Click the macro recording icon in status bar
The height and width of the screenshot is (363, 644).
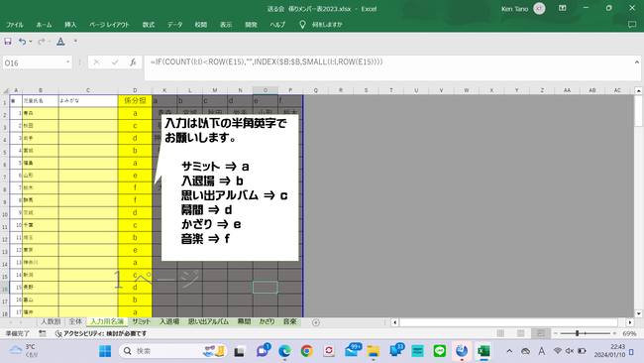click(43, 333)
